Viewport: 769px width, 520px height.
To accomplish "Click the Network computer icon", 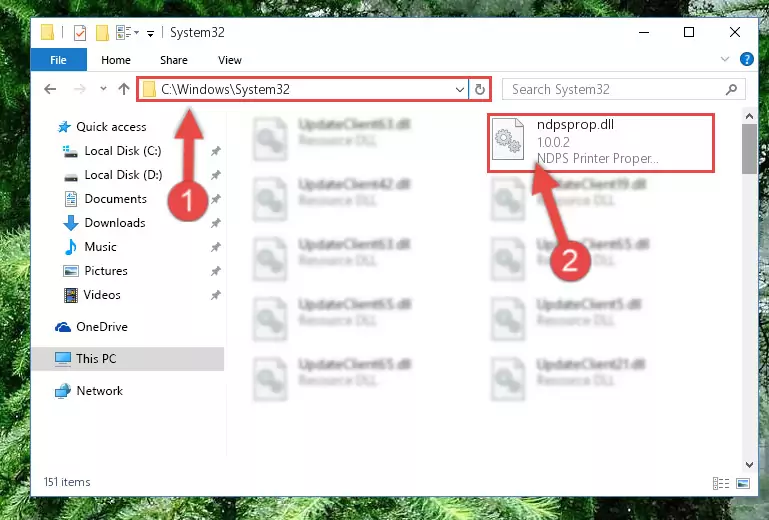I will click(x=63, y=391).
